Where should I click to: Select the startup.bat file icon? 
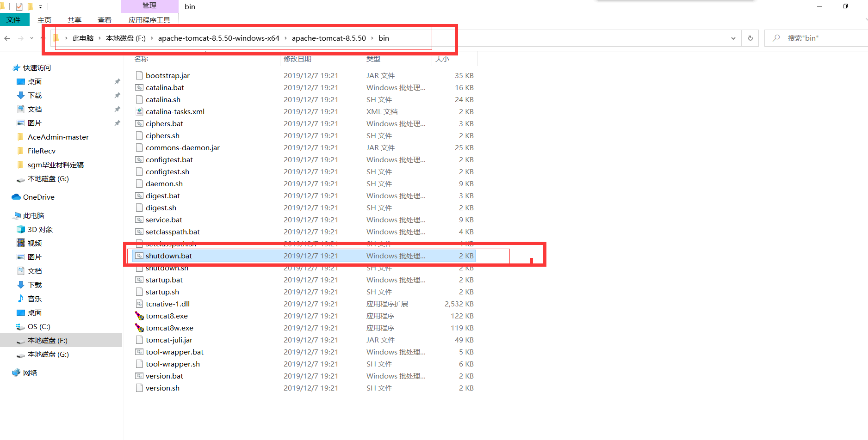[x=139, y=280]
